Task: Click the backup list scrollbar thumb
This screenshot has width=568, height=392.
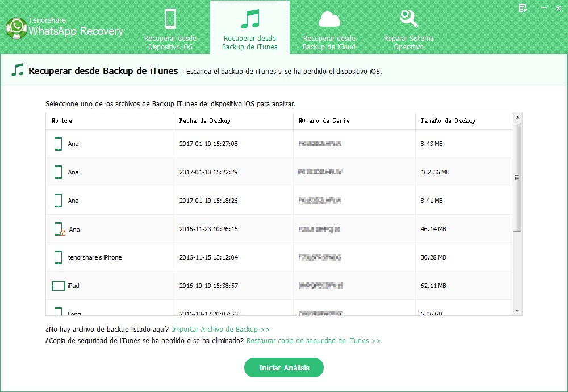Action: tap(517, 177)
